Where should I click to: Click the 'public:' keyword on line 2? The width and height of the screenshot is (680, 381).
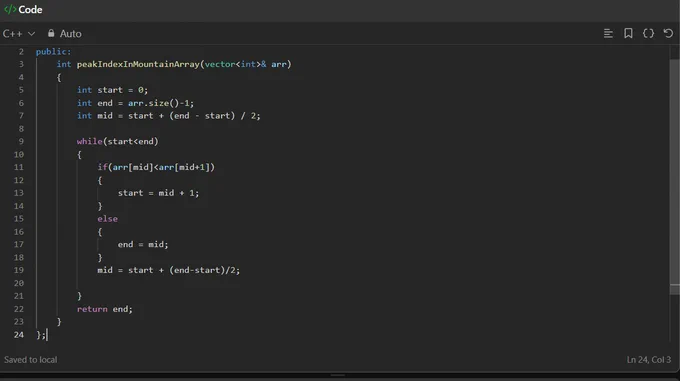(x=53, y=52)
